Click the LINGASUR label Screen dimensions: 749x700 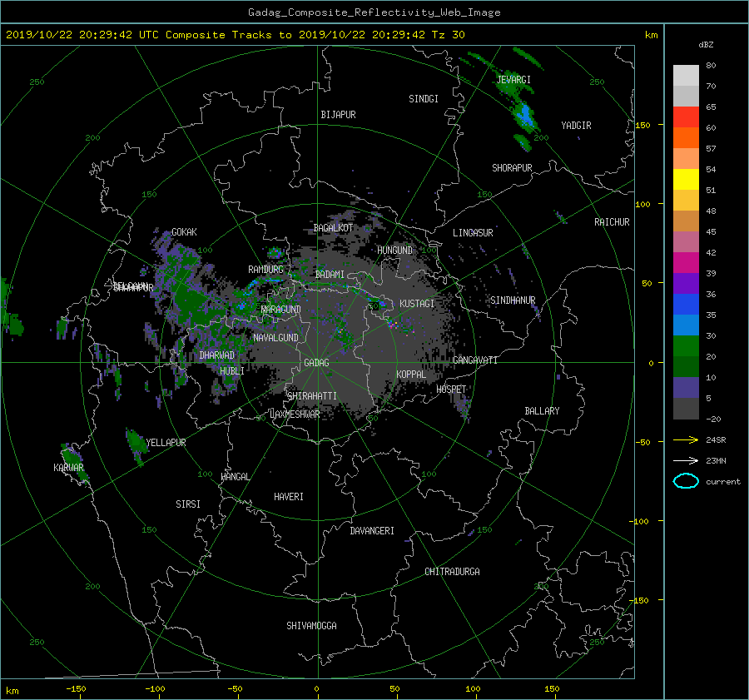point(473,233)
